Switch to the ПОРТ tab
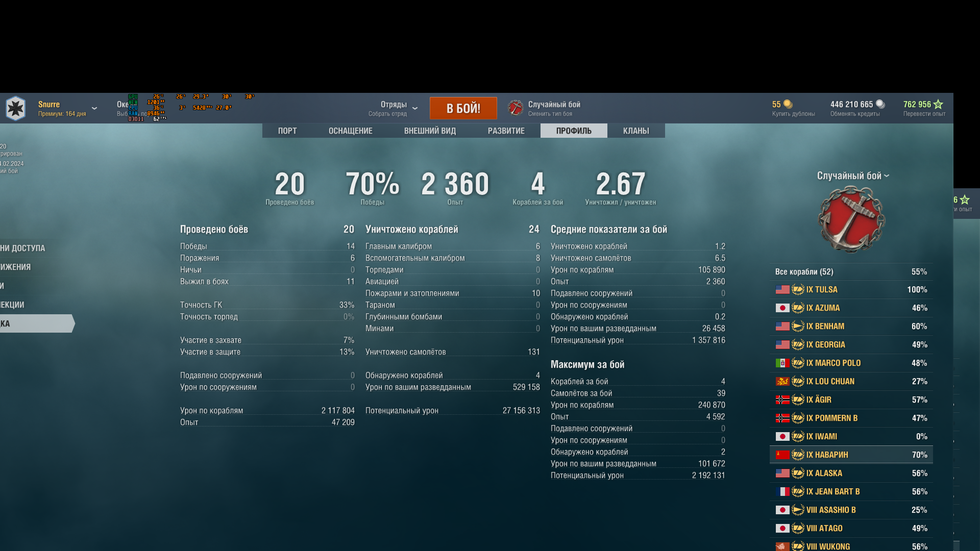980x551 pixels. tap(287, 131)
